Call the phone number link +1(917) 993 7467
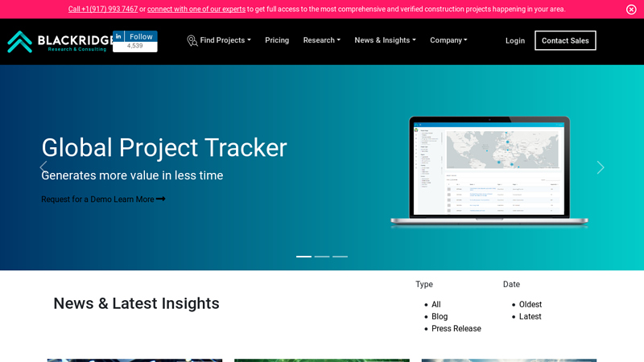 pos(103,9)
